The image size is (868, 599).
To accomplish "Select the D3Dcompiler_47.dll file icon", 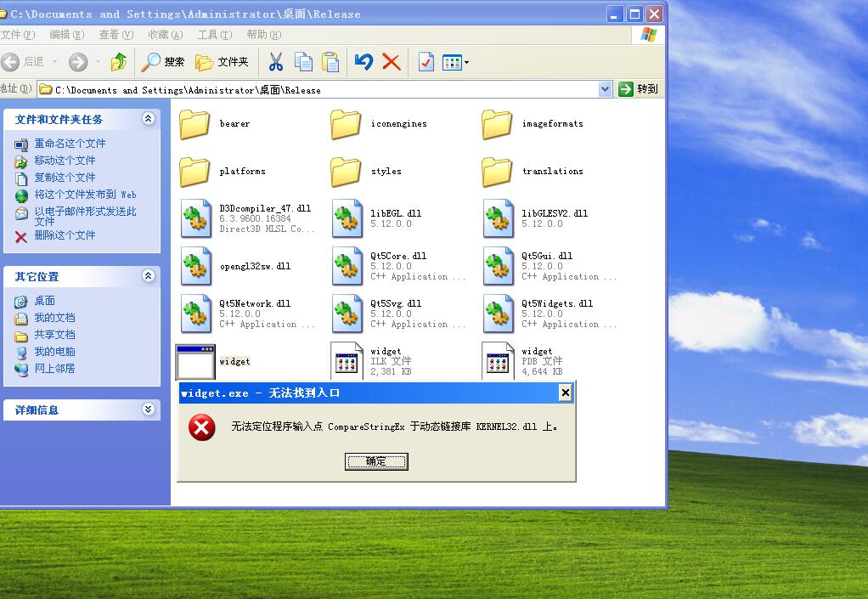I will (x=196, y=218).
